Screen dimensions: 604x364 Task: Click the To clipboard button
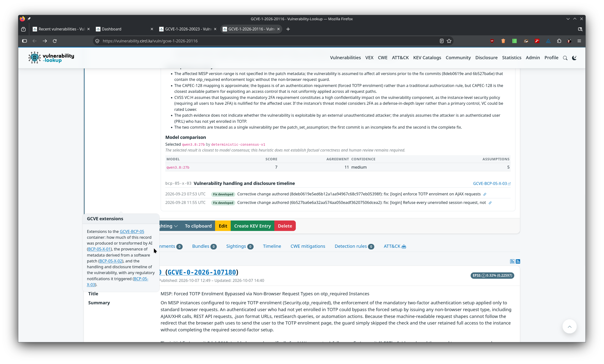pos(198,226)
